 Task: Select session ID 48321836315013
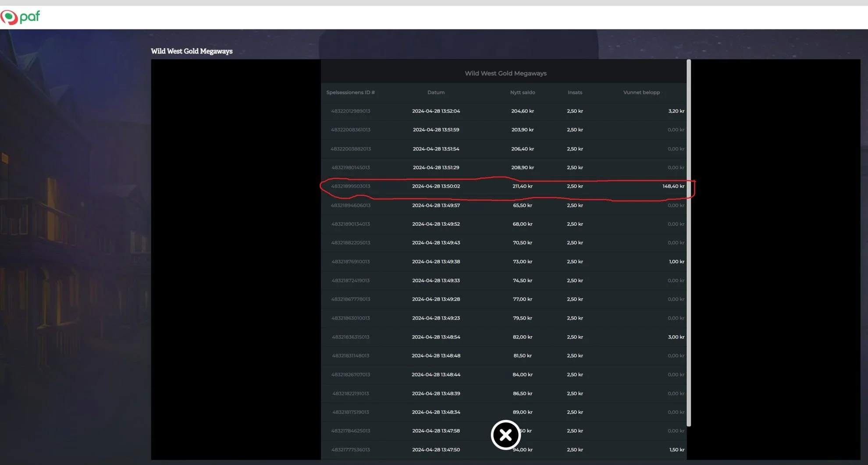click(x=351, y=337)
